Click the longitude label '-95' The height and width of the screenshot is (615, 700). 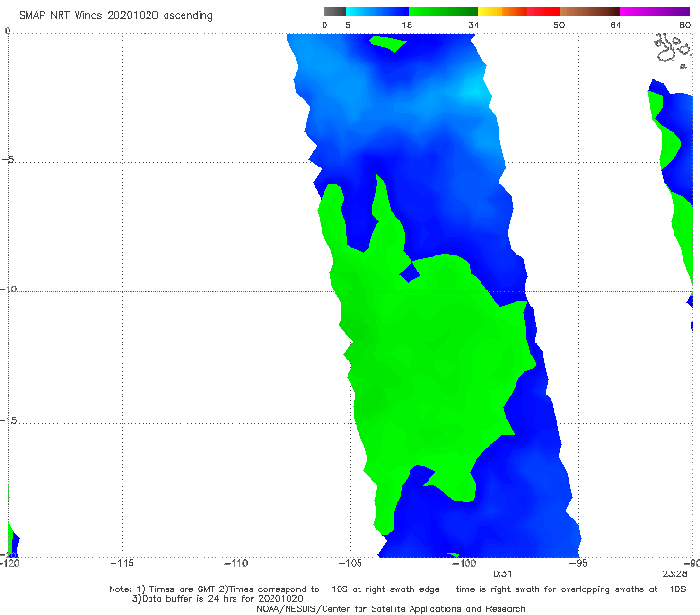[578, 563]
